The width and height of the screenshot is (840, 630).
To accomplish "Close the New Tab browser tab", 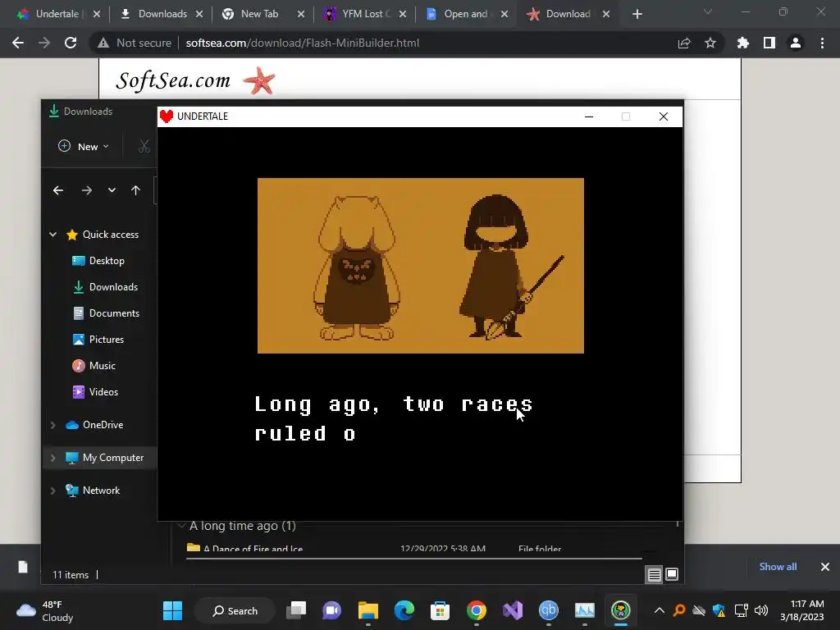I will pos(301,14).
